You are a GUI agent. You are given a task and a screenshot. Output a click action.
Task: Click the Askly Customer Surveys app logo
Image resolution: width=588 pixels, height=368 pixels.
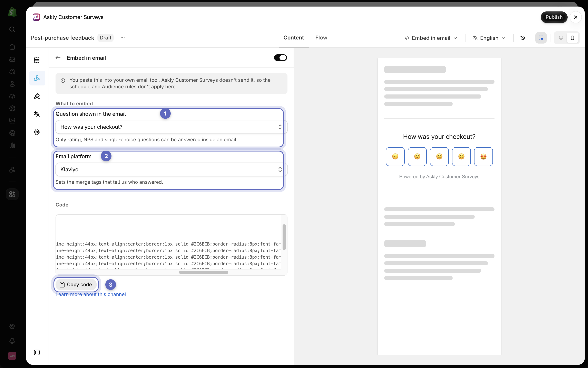tap(36, 17)
